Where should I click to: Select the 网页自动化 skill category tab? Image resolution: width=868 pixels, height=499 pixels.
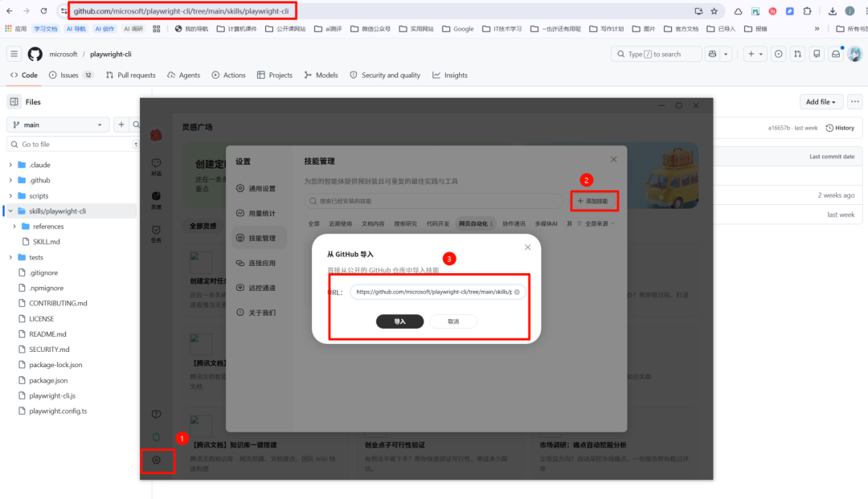click(x=476, y=223)
